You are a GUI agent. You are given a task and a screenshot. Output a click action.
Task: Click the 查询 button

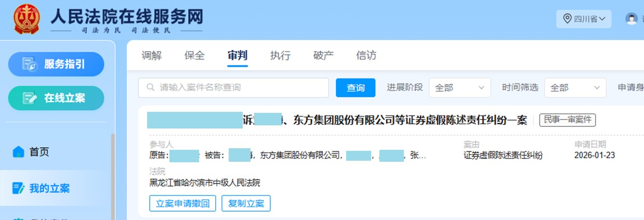pyautogui.click(x=356, y=88)
